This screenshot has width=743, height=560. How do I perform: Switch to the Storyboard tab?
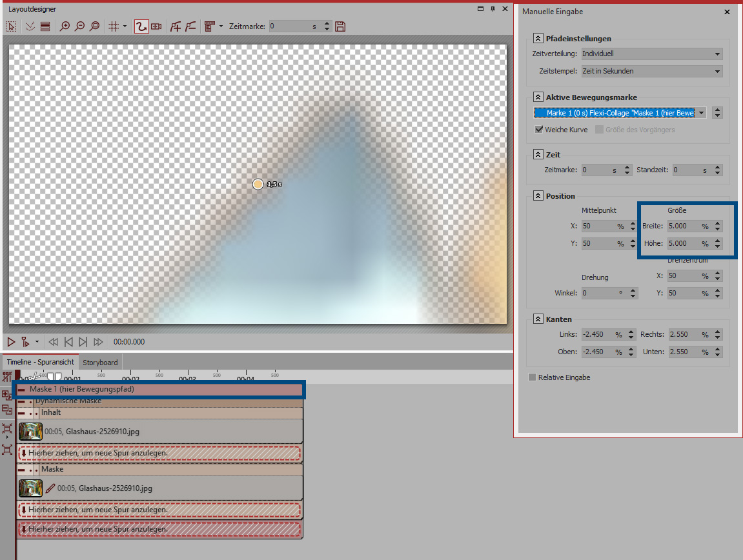point(100,363)
